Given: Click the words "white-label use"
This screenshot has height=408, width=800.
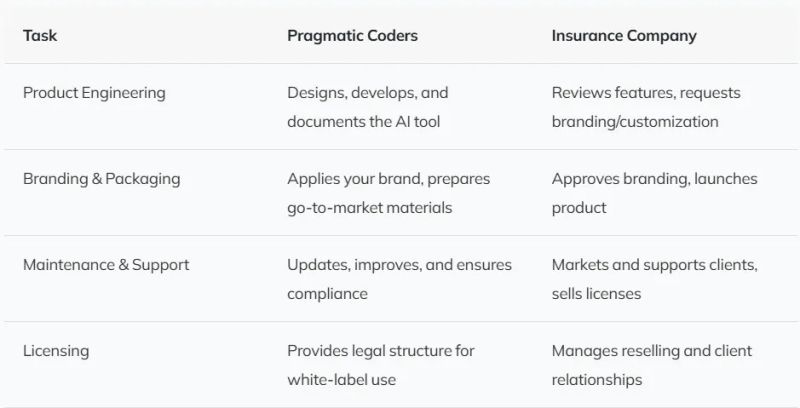Looking at the screenshot, I should tap(343, 380).
